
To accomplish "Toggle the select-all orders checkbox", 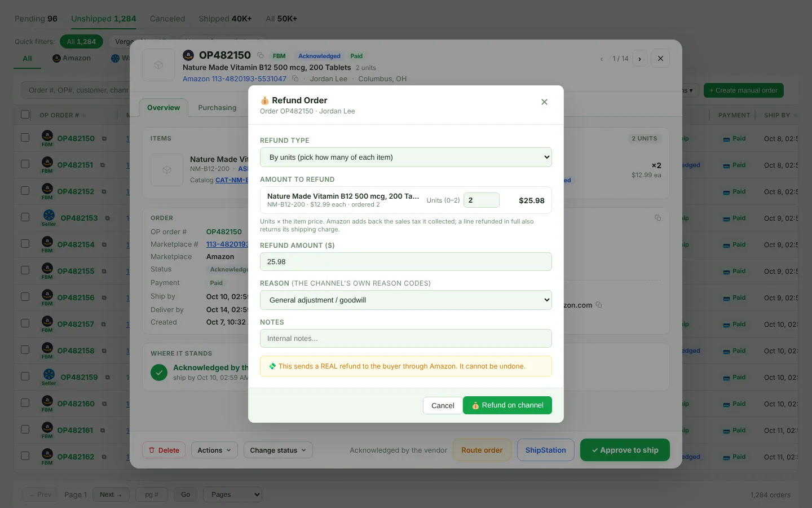I will pyautogui.click(x=25, y=115).
